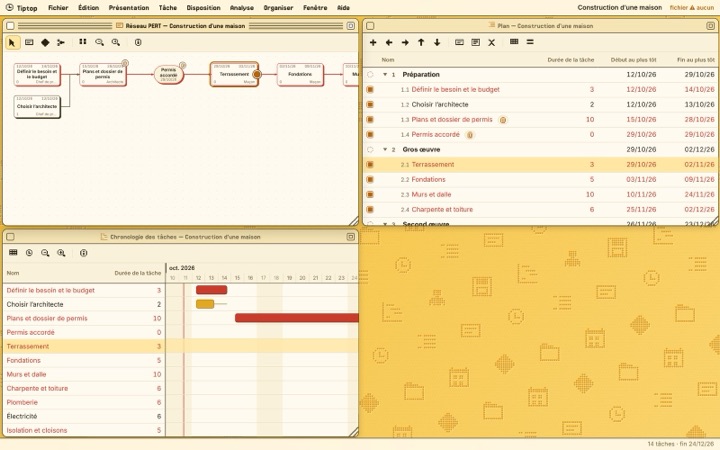Delete the task with the X icon
This screenshot has height=450, width=720.
point(491,42)
